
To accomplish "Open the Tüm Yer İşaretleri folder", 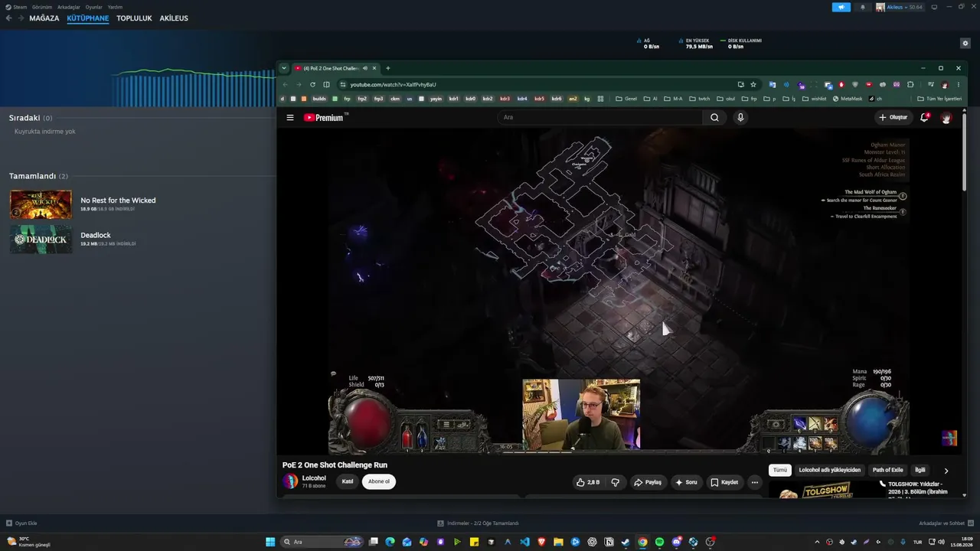I will coord(939,99).
